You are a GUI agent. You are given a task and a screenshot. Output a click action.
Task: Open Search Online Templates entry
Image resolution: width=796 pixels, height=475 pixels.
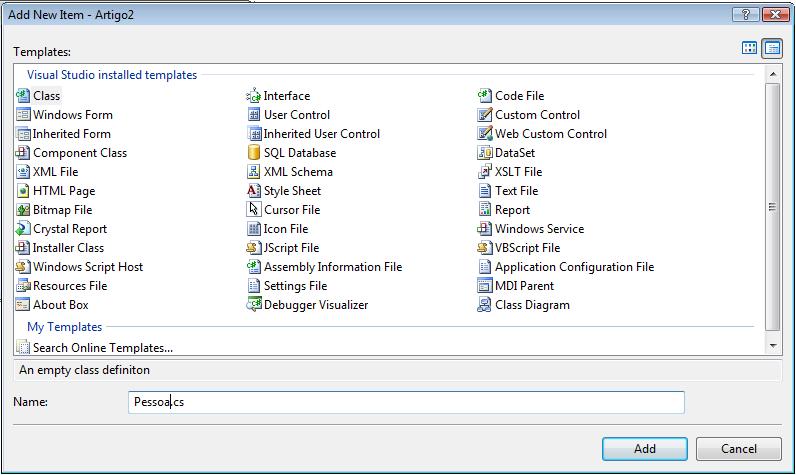pyautogui.click(x=102, y=348)
